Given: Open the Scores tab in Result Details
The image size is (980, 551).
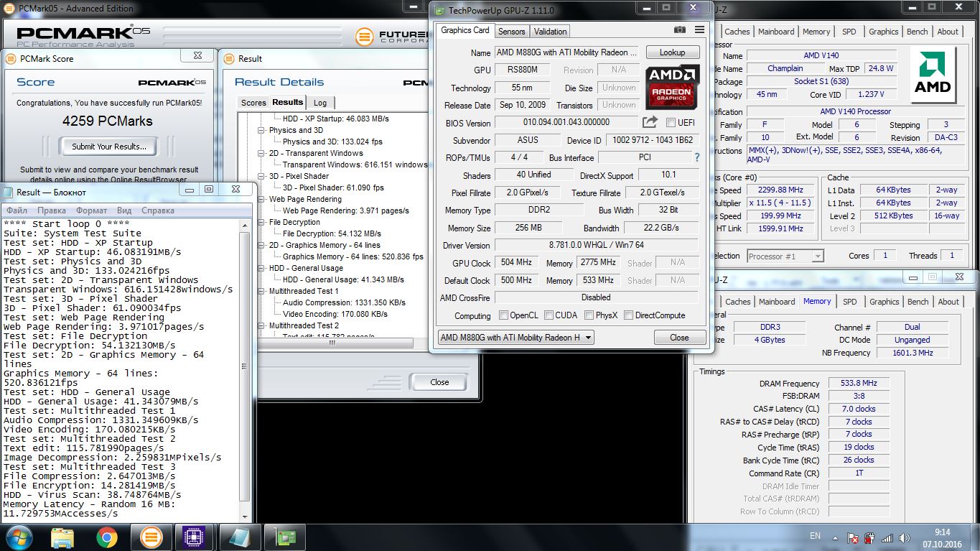Looking at the screenshot, I should [253, 103].
